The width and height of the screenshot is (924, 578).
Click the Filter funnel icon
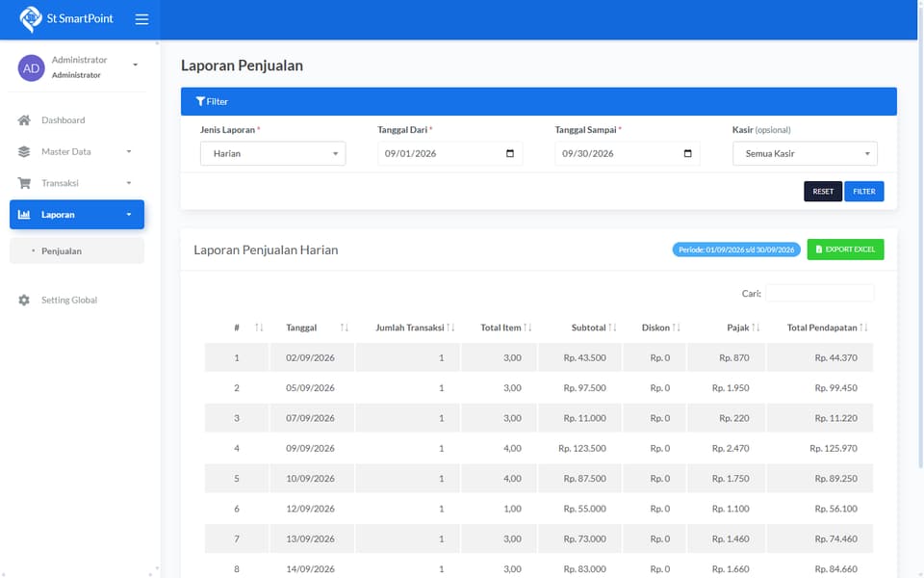click(200, 101)
